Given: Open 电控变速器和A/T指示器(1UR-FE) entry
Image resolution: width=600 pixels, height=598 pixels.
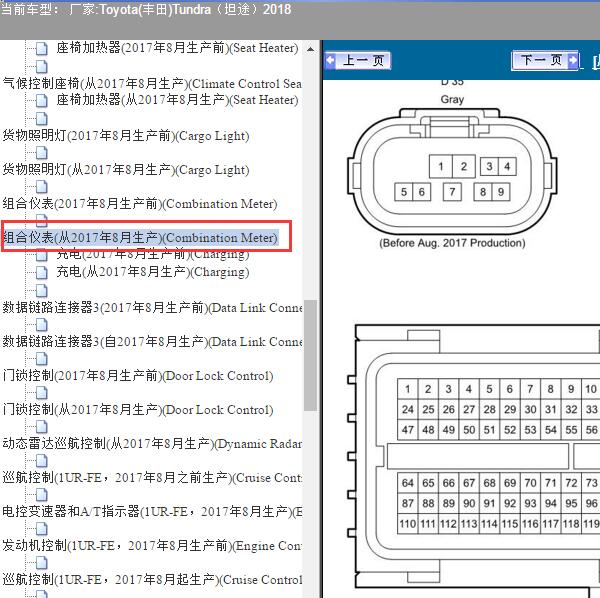Looking at the screenshot, I should tap(152, 512).
